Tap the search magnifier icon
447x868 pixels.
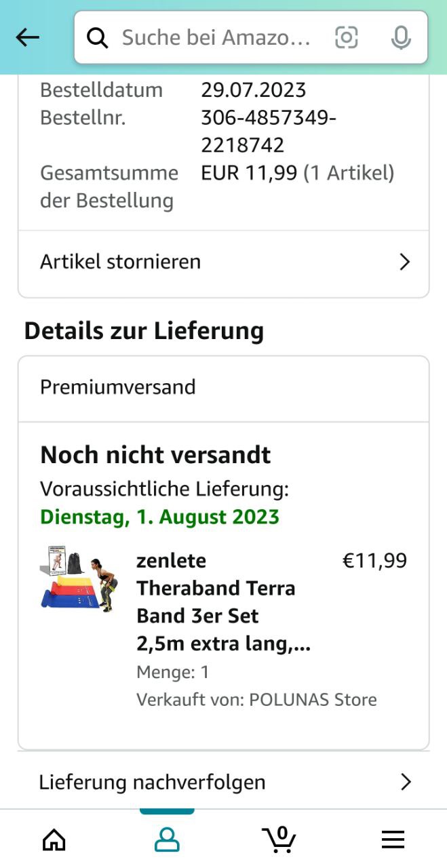point(98,39)
